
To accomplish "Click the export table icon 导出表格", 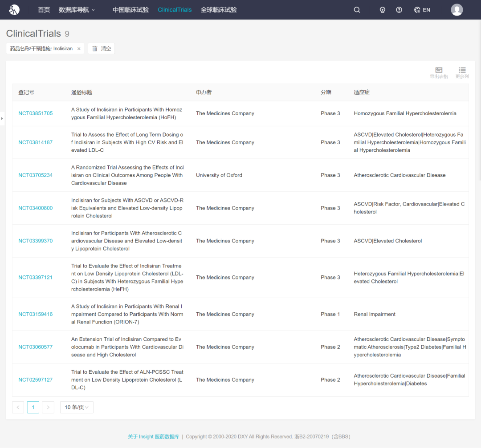I will (x=439, y=73).
